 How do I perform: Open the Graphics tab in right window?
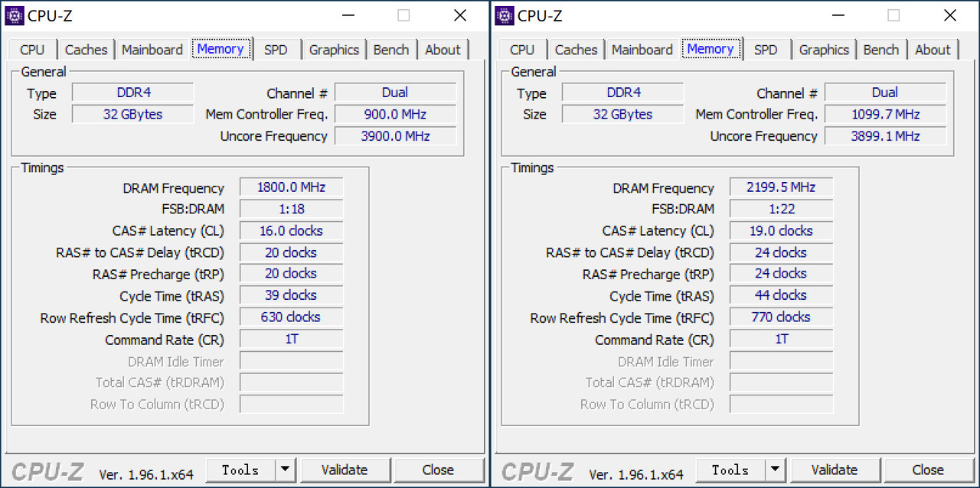tap(824, 50)
